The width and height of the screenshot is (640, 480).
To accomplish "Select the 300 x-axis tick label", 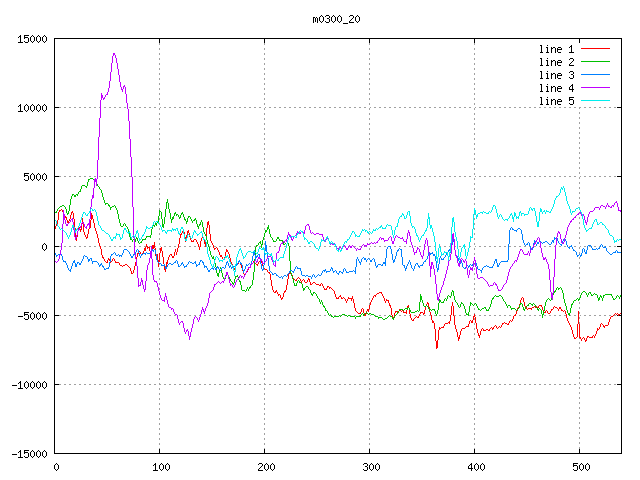I will (370, 467).
